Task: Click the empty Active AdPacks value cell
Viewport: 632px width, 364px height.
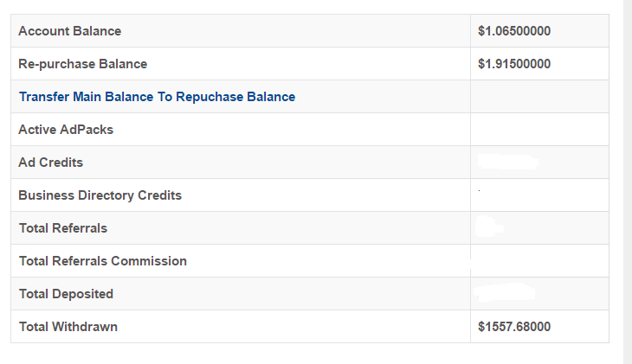Action: point(538,130)
